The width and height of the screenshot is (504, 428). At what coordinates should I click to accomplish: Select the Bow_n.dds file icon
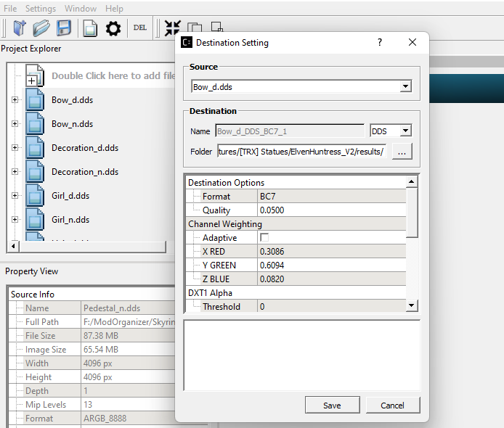[x=35, y=123]
